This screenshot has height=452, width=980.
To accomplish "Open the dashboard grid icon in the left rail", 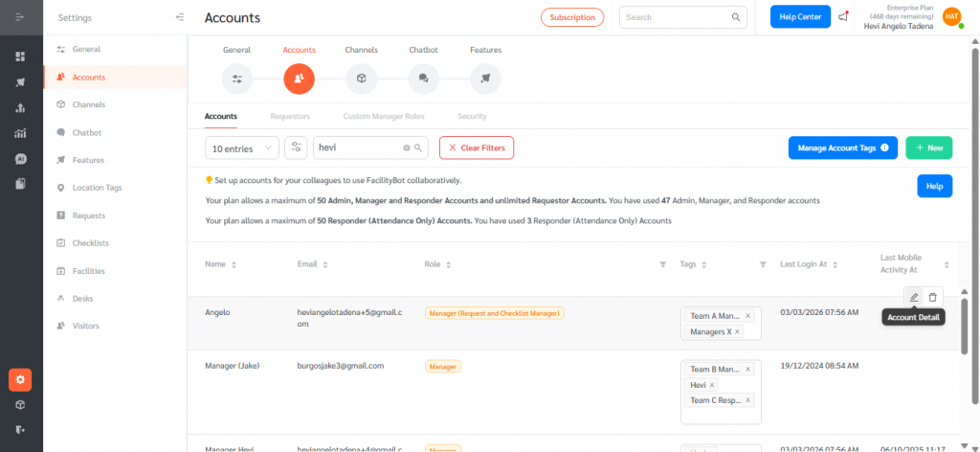I will coord(20,56).
